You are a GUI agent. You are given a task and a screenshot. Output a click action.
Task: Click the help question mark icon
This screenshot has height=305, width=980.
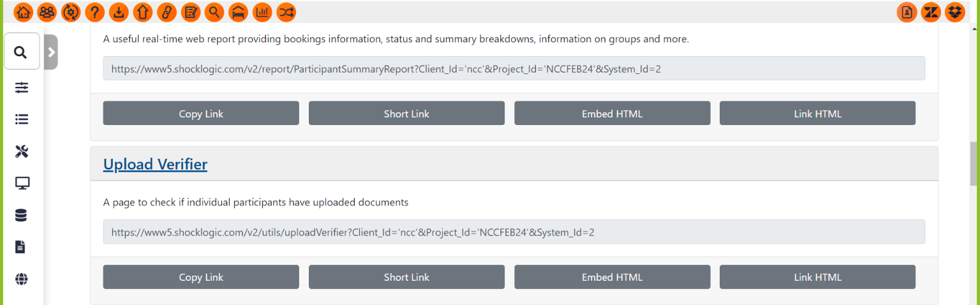click(x=94, y=12)
